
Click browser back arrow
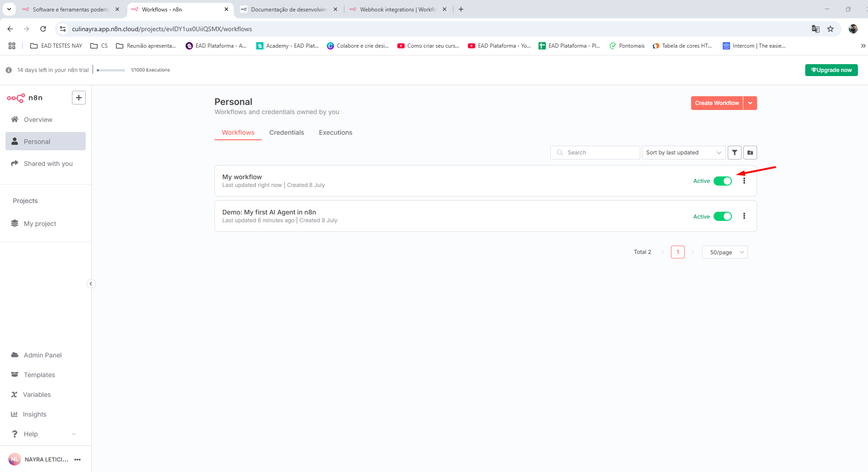(10, 29)
